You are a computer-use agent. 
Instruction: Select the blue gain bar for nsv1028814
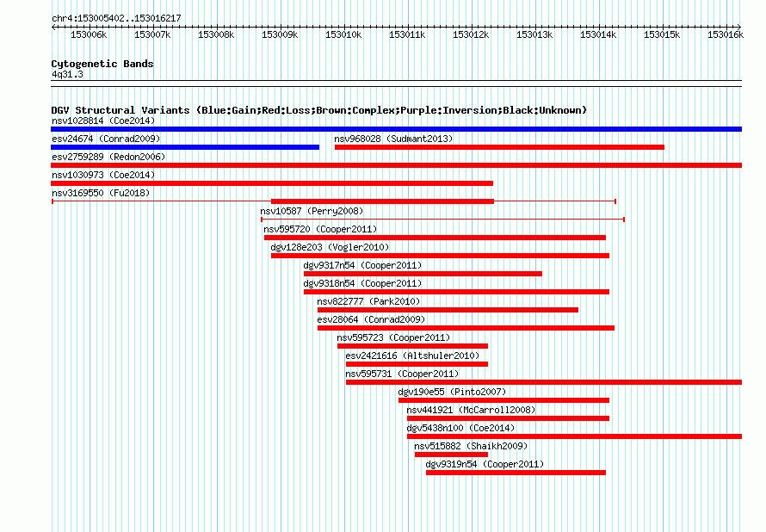pos(396,129)
